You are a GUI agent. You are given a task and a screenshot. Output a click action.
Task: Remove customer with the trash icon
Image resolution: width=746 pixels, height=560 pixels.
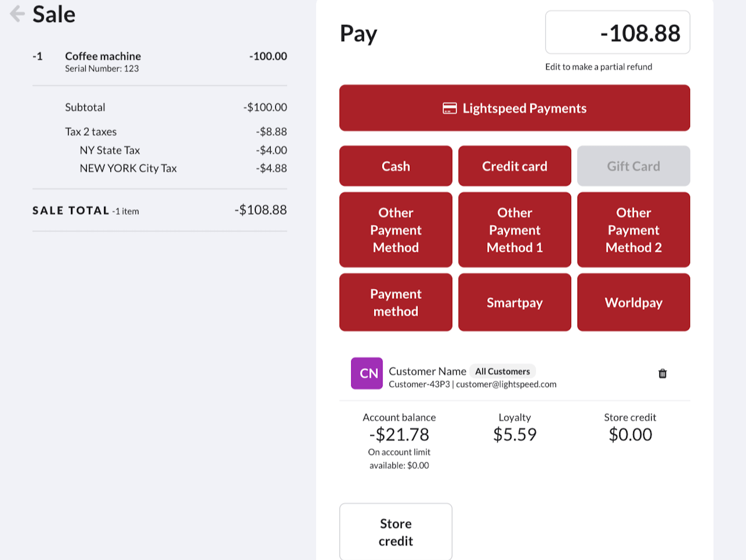coord(662,374)
